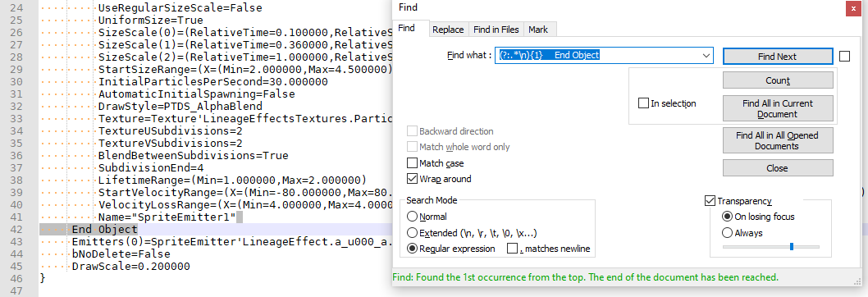Image resolution: width=868 pixels, height=297 pixels.
Task: Select the Find tab
Action: [407, 28]
